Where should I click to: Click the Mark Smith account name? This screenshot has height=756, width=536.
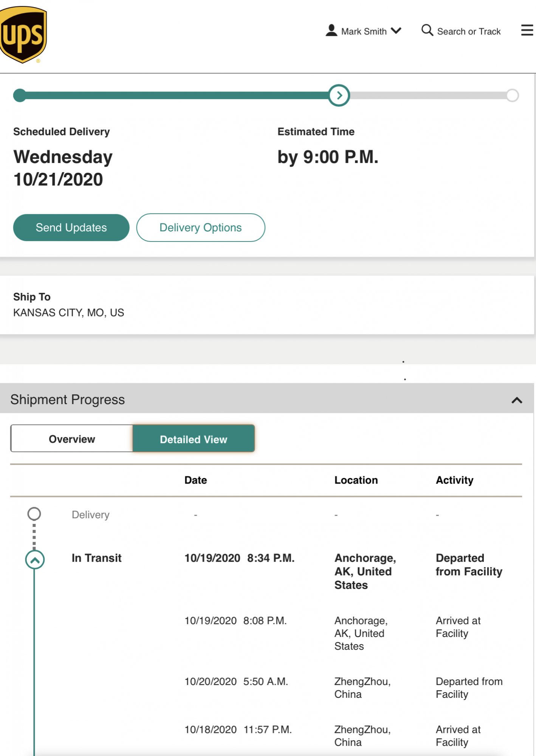click(364, 31)
